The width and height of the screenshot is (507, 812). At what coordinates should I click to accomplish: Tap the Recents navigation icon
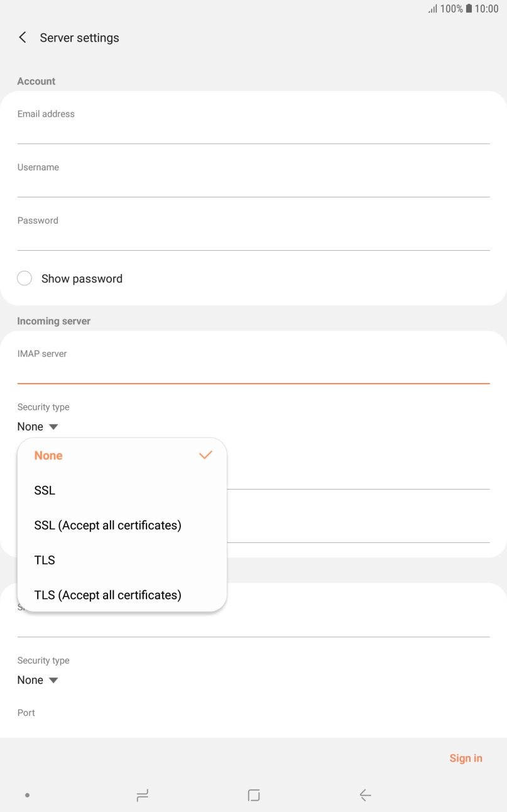click(142, 794)
